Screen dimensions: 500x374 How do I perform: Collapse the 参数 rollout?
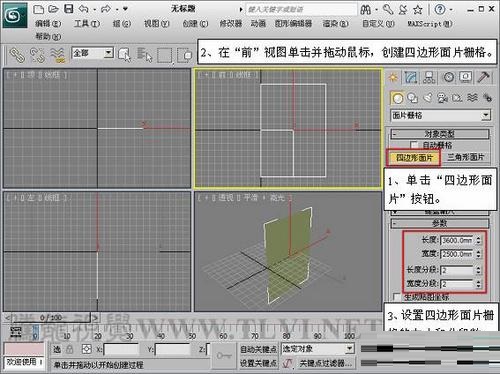440,223
